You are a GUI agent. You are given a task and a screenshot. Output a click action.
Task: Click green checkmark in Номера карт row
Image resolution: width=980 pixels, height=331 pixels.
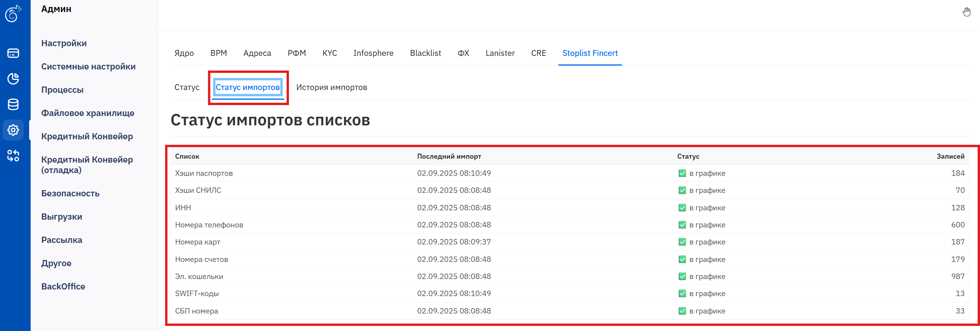[682, 242]
